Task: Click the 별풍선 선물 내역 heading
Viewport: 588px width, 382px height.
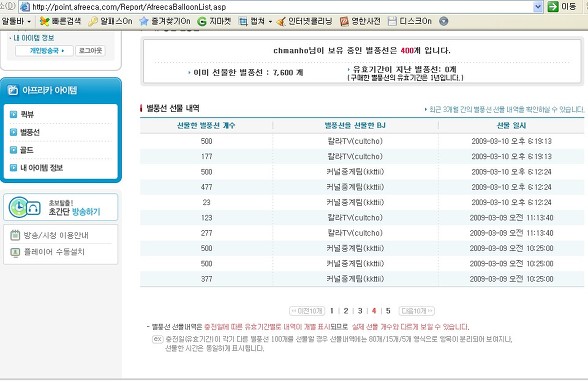Action: coord(173,108)
